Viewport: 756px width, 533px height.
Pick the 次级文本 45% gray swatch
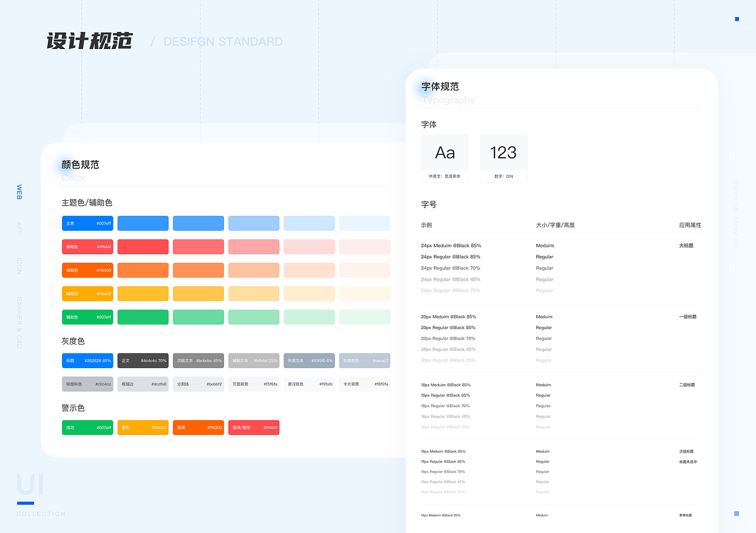pos(198,360)
